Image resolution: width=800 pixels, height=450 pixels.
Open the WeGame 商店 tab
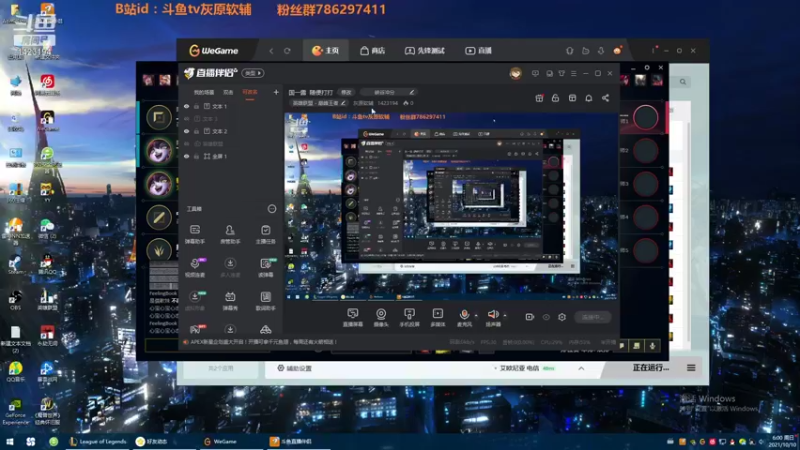(x=372, y=51)
